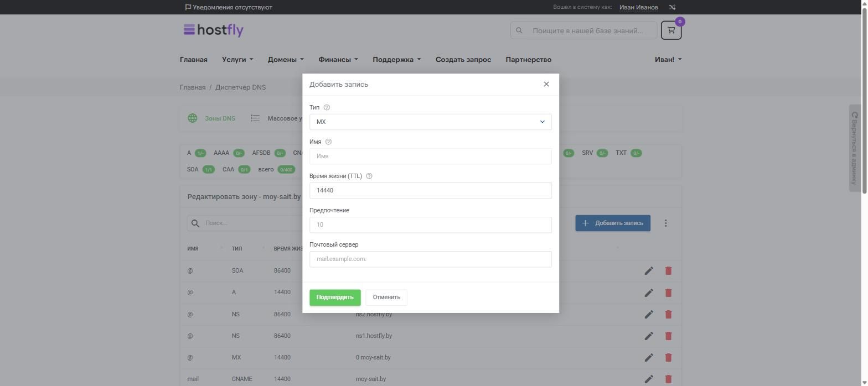Click the help icon next to Имя
Viewport: 868px width, 386px height.
coord(328,142)
